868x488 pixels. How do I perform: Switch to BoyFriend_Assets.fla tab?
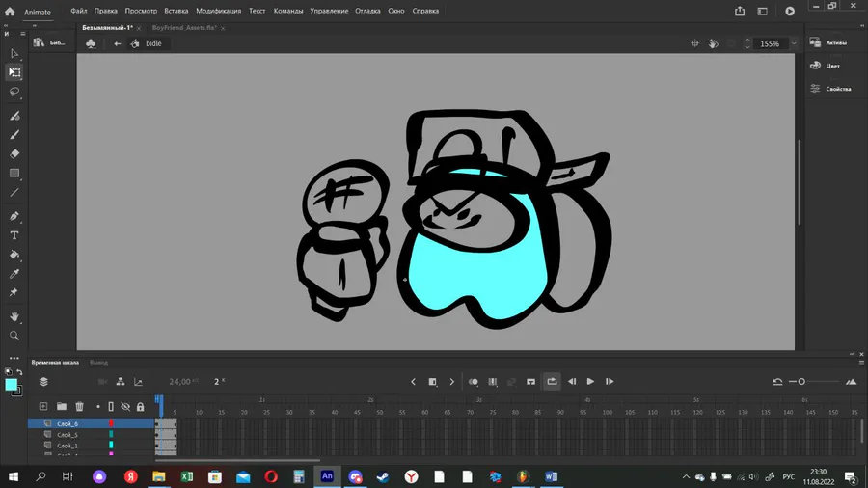pyautogui.click(x=184, y=28)
